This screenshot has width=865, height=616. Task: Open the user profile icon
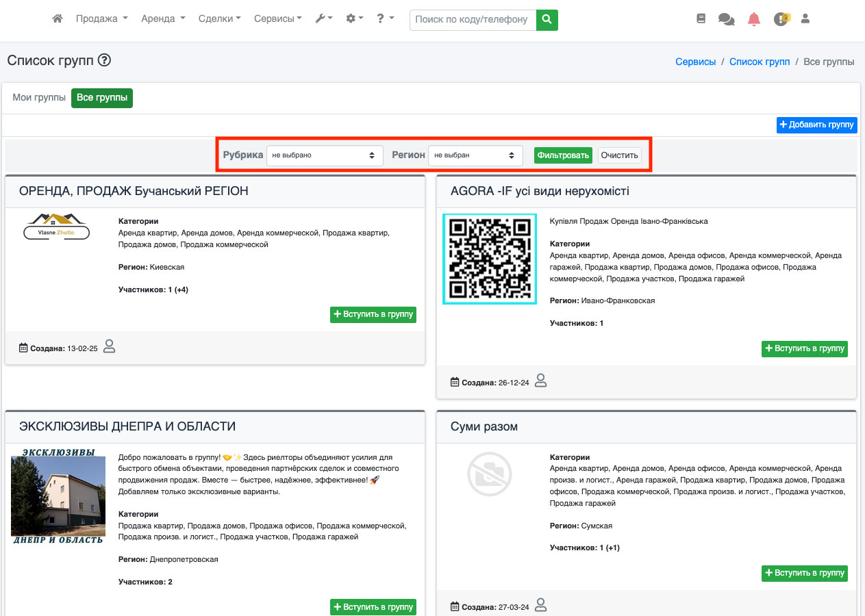click(805, 19)
